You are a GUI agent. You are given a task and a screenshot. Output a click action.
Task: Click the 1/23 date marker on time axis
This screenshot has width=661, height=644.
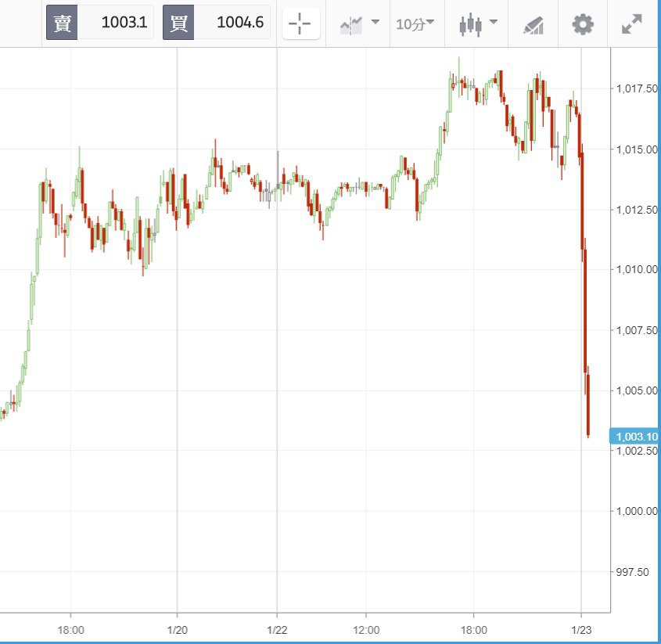[580, 630]
